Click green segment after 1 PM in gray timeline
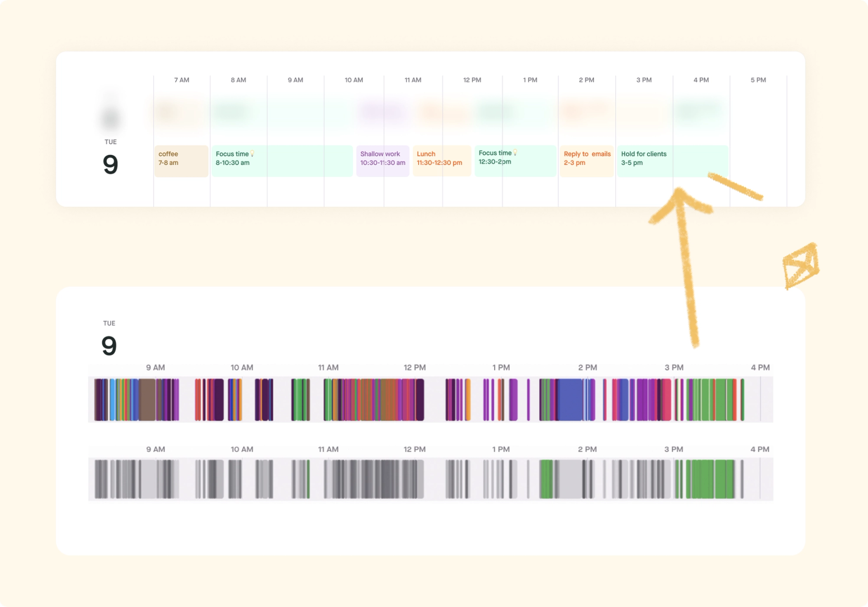 point(546,479)
